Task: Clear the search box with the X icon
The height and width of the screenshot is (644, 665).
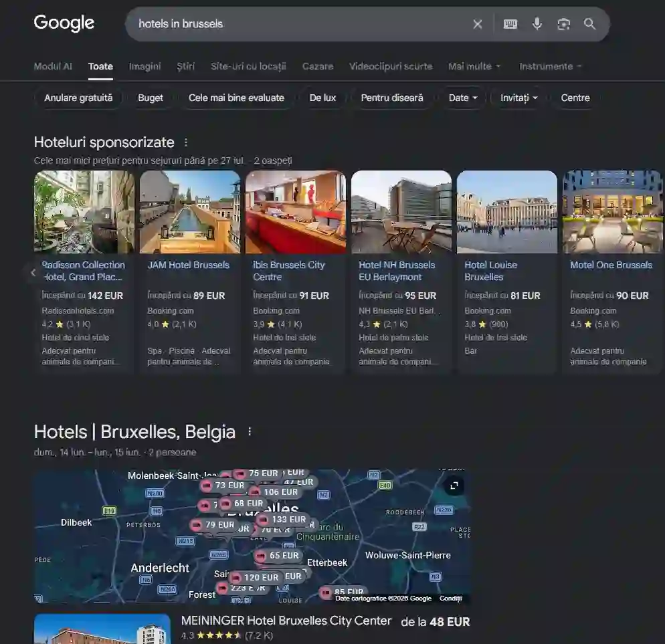Action: click(x=478, y=24)
